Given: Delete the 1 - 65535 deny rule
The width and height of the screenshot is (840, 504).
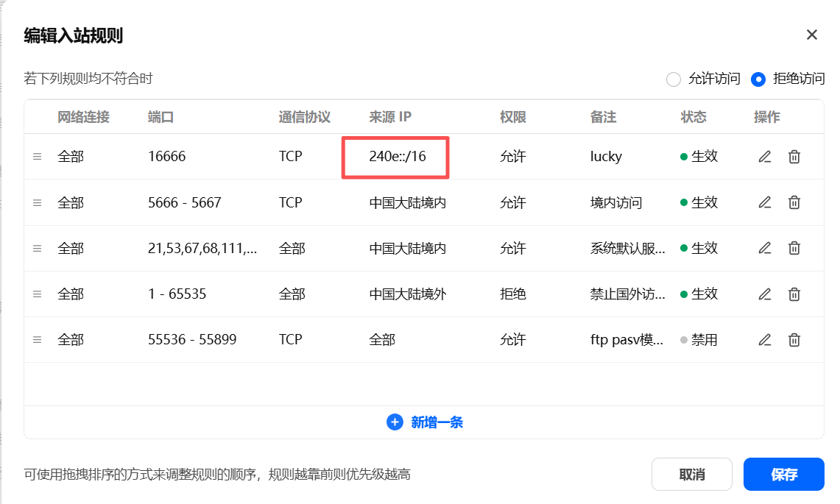Looking at the screenshot, I should click(x=794, y=294).
